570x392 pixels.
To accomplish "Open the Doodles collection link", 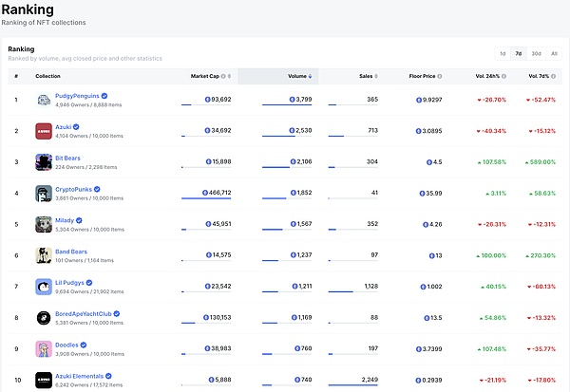I will pos(66,345).
